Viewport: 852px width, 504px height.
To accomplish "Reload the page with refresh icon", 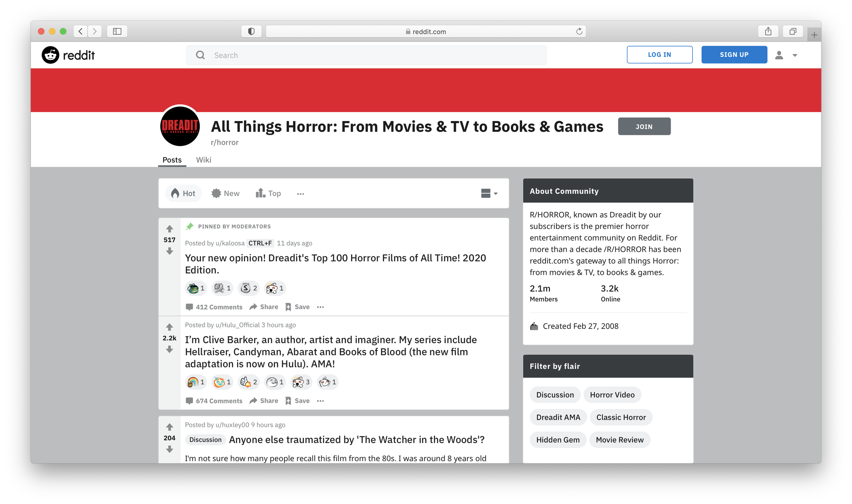I will [x=579, y=31].
